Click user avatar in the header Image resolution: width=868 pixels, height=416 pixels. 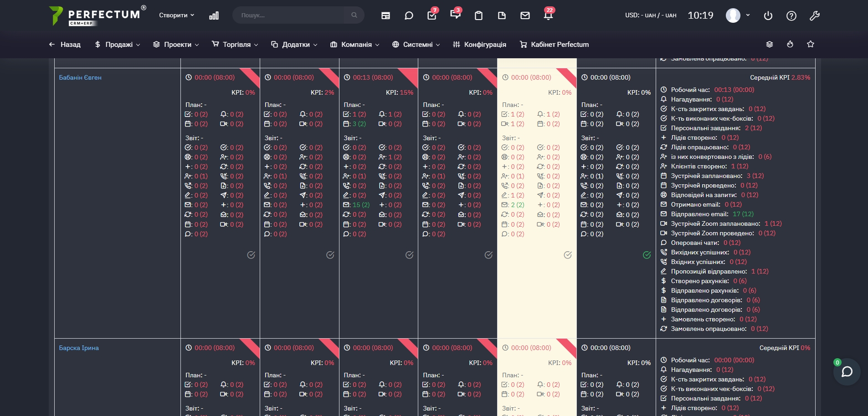click(x=733, y=15)
